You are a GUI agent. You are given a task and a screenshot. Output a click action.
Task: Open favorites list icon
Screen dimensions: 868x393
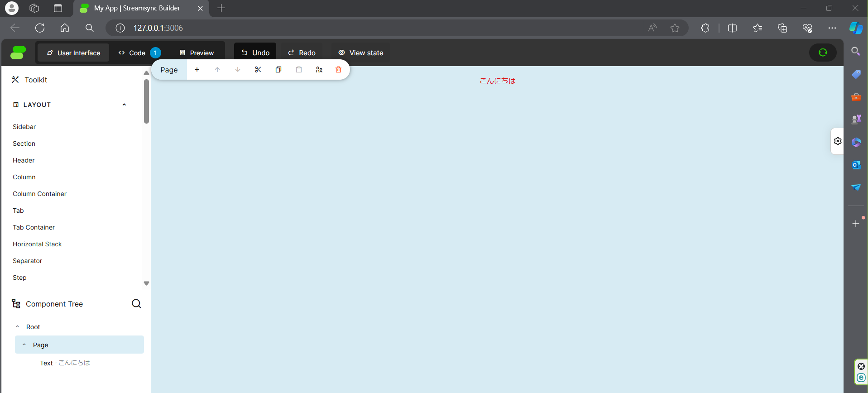point(758,28)
